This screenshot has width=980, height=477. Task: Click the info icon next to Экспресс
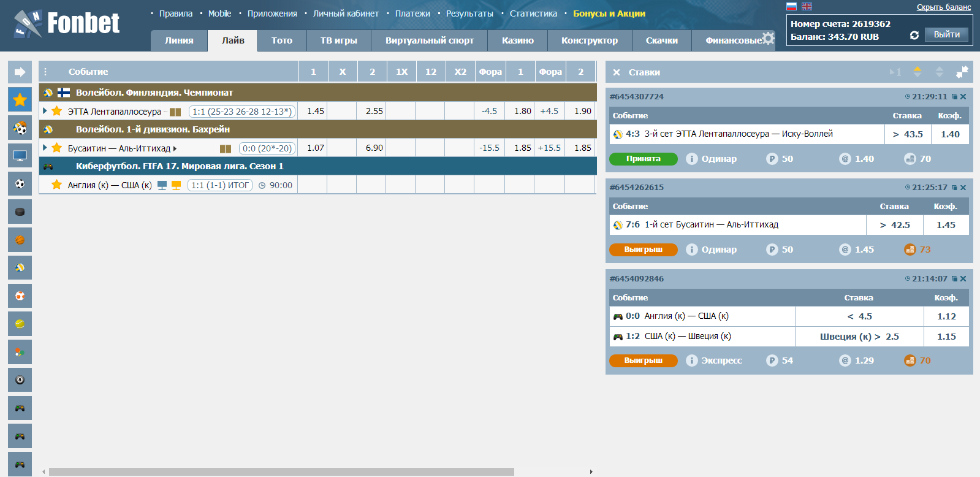click(x=692, y=361)
